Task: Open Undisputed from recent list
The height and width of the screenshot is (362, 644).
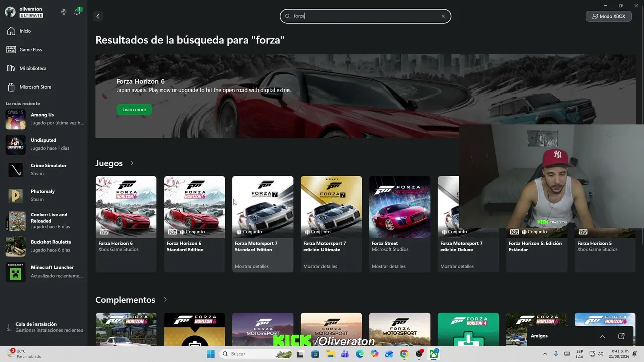Action: (44, 144)
